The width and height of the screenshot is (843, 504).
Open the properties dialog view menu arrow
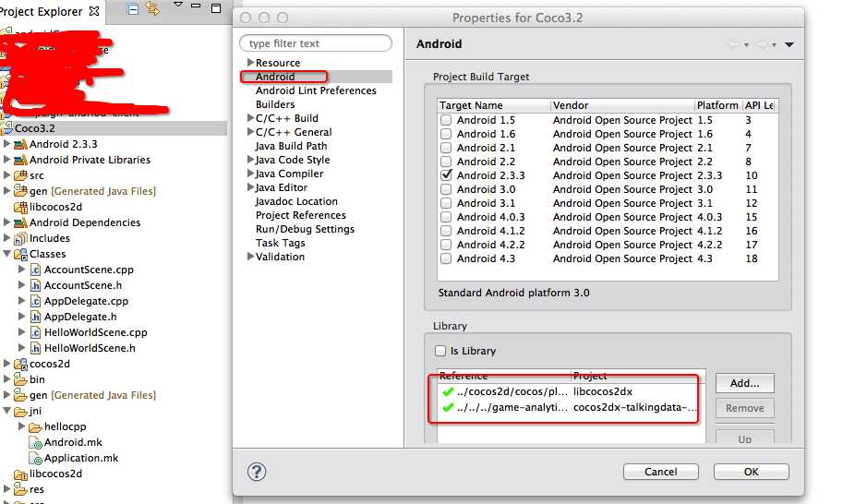(789, 44)
